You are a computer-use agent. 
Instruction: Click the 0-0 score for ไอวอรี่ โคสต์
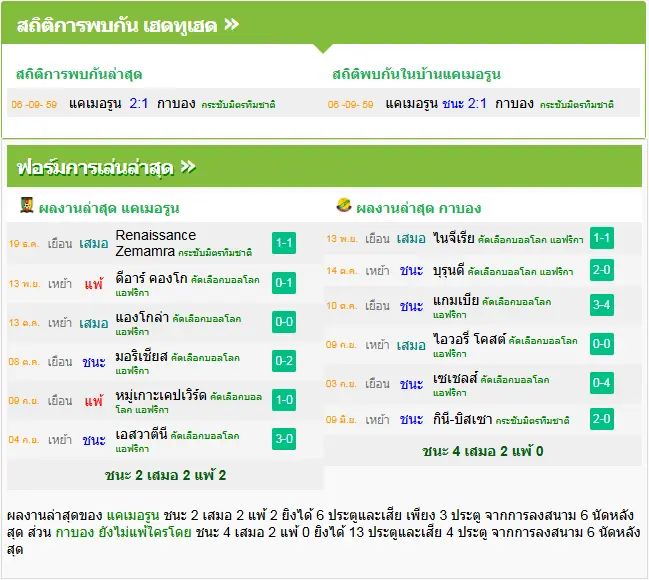click(x=602, y=344)
